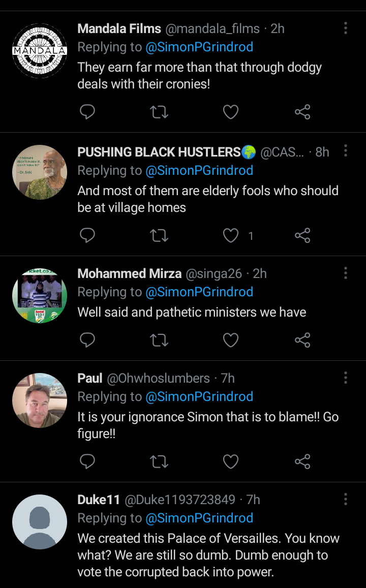Share Mohammed Mirza's tweet
Image resolution: width=366 pixels, height=588 pixels.
[x=302, y=340]
